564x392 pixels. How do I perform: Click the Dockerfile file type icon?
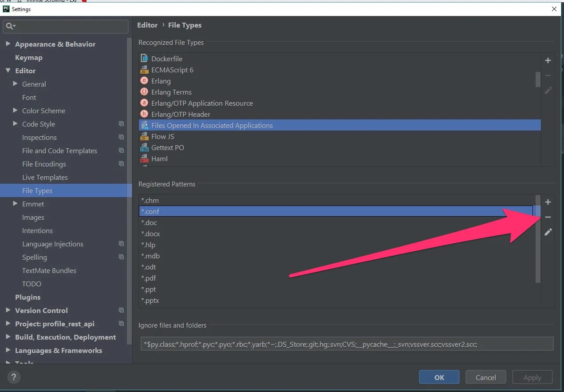[144, 58]
